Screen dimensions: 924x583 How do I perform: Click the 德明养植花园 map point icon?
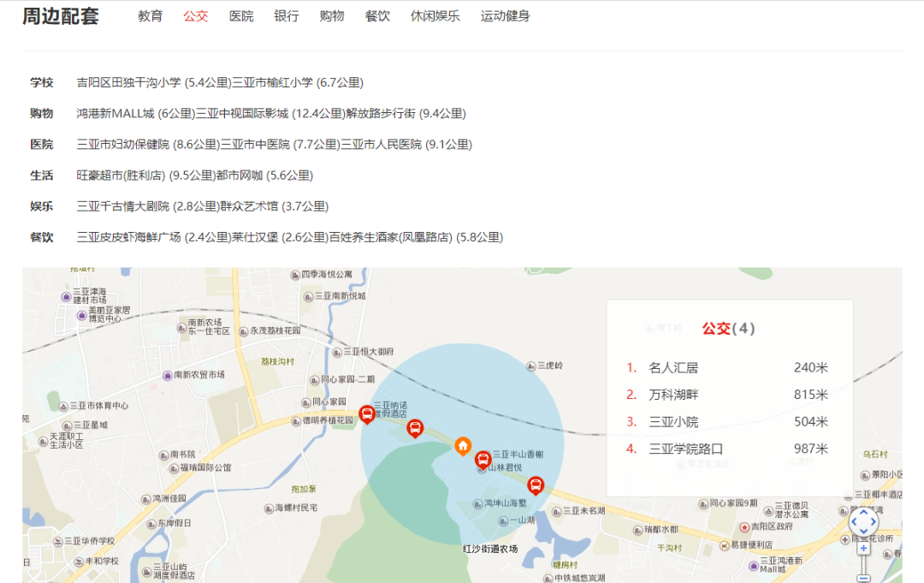[x=296, y=421]
